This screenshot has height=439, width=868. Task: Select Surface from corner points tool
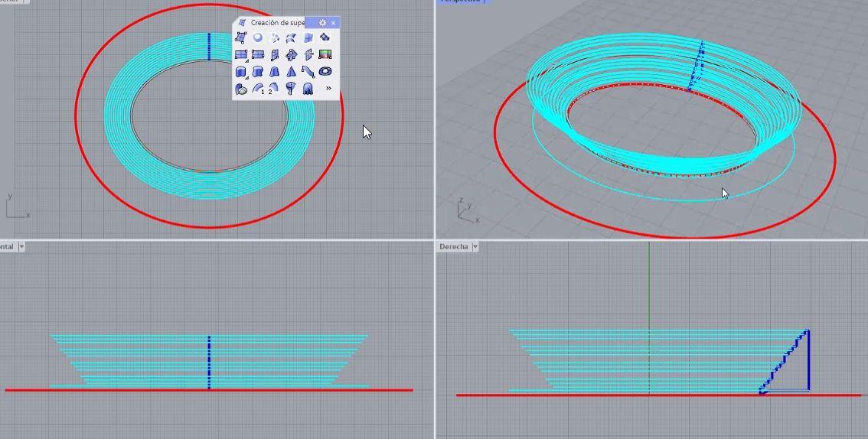click(x=241, y=37)
